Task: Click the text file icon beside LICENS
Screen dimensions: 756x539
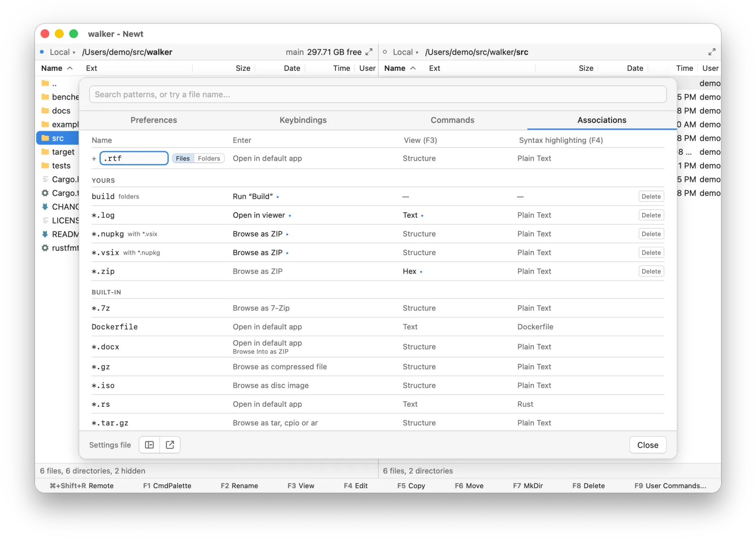Action: (x=45, y=220)
